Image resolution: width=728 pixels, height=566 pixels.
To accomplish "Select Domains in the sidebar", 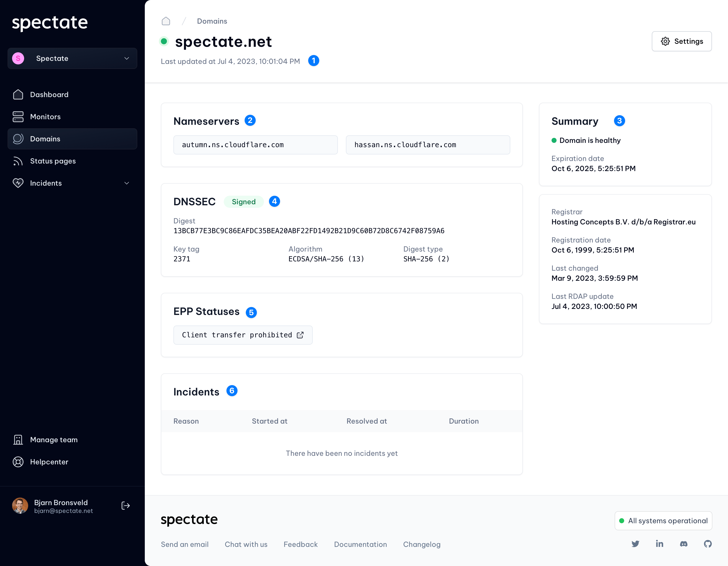I will 72,139.
